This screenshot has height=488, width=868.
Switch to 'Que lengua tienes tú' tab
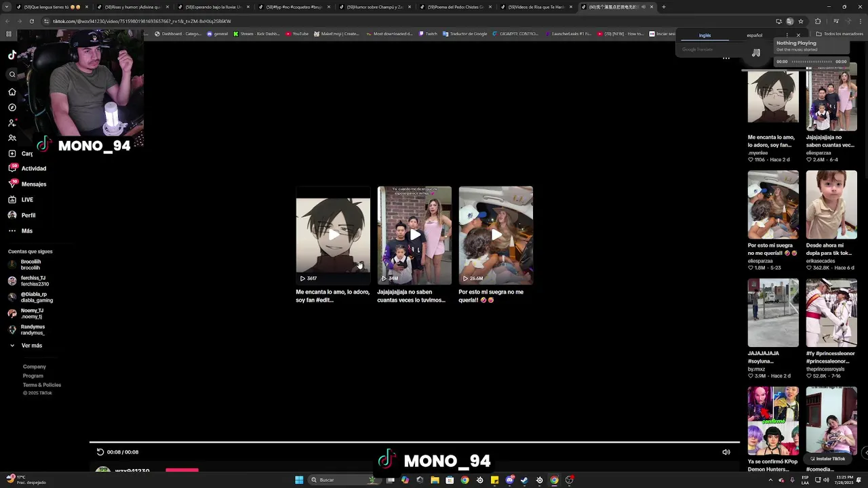[x=53, y=7]
